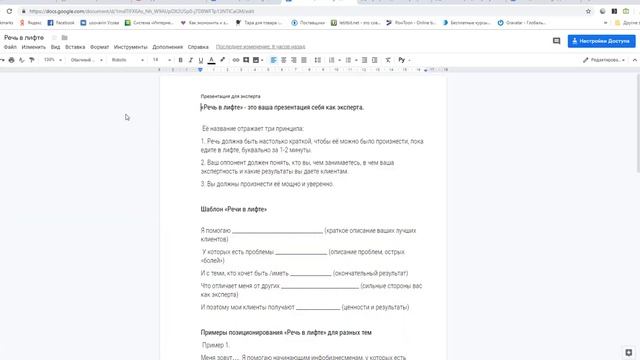Toggle Underline formatting
The height and width of the screenshot is (360, 640).
(201, 60)
